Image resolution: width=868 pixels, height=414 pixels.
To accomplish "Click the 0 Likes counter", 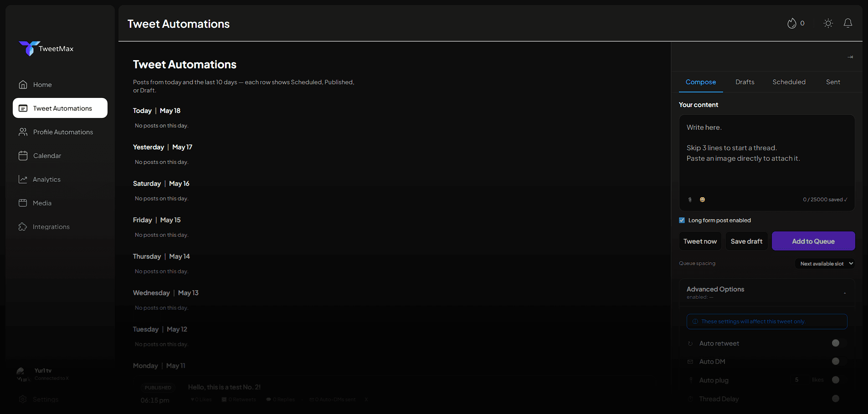I will (x=201, y=399).
